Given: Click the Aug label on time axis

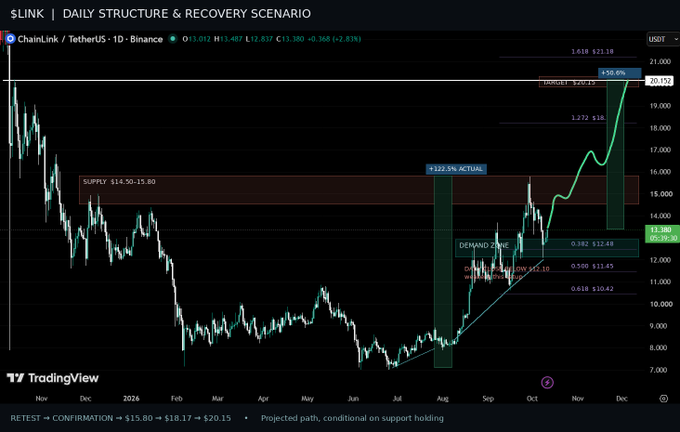Looking at the screenshot, I should point(442,398).
